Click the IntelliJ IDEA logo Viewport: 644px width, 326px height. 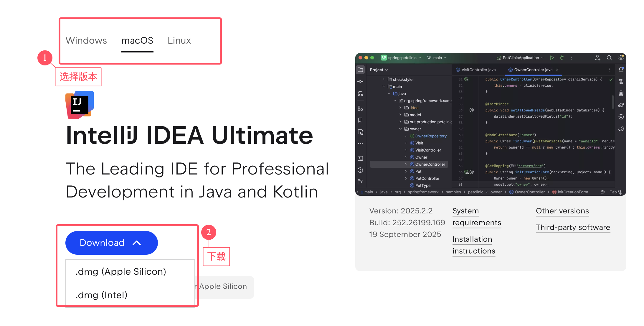click(80, 105)
